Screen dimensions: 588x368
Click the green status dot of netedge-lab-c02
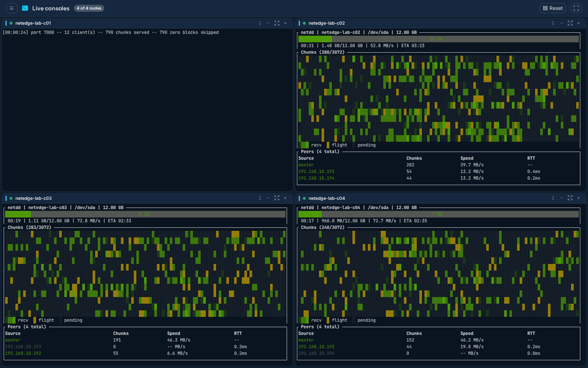click(x=304, y=23)
